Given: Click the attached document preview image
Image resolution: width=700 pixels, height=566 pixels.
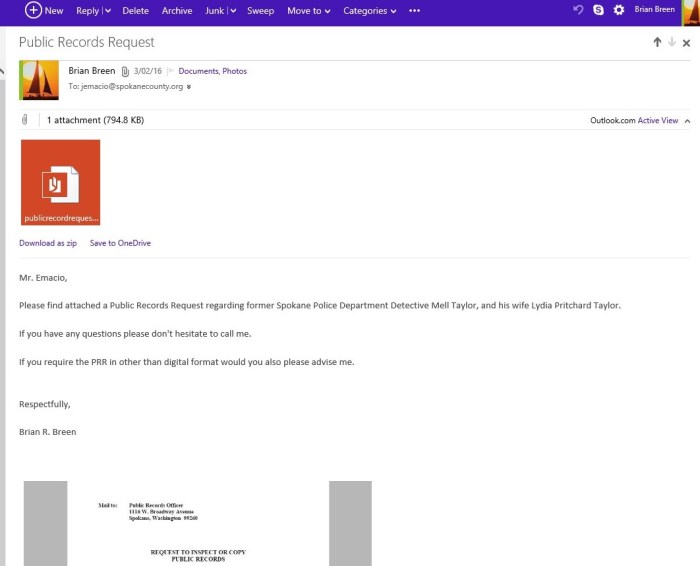Looking at the screenshot, I should (198, 523).
